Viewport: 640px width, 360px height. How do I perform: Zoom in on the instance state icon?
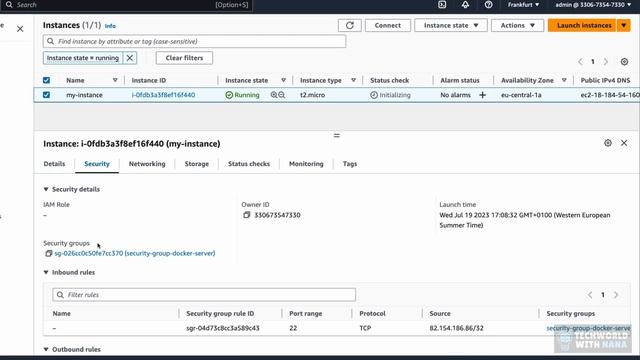274,95
